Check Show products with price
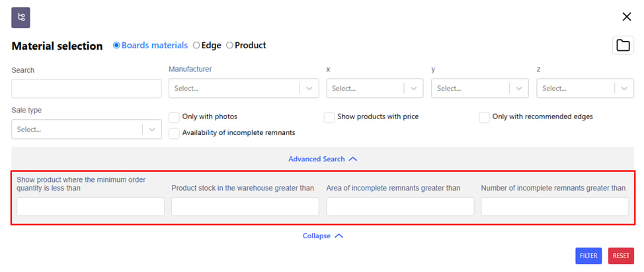Image resolution: width=644 pixels, height=272 pixels. [329, 117]
